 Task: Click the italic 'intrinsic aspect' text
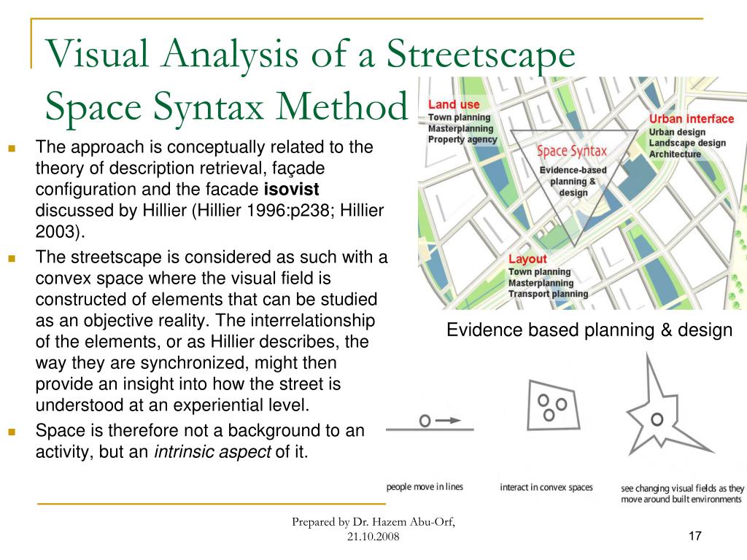213,452
